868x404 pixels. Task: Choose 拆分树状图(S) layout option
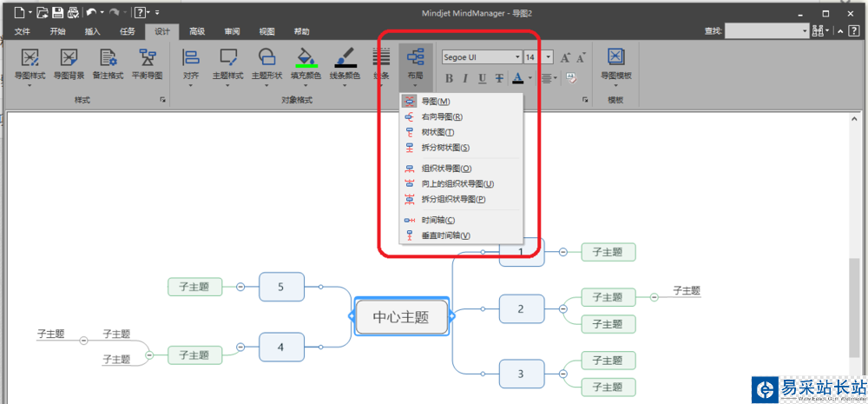[x=461, y=148]
